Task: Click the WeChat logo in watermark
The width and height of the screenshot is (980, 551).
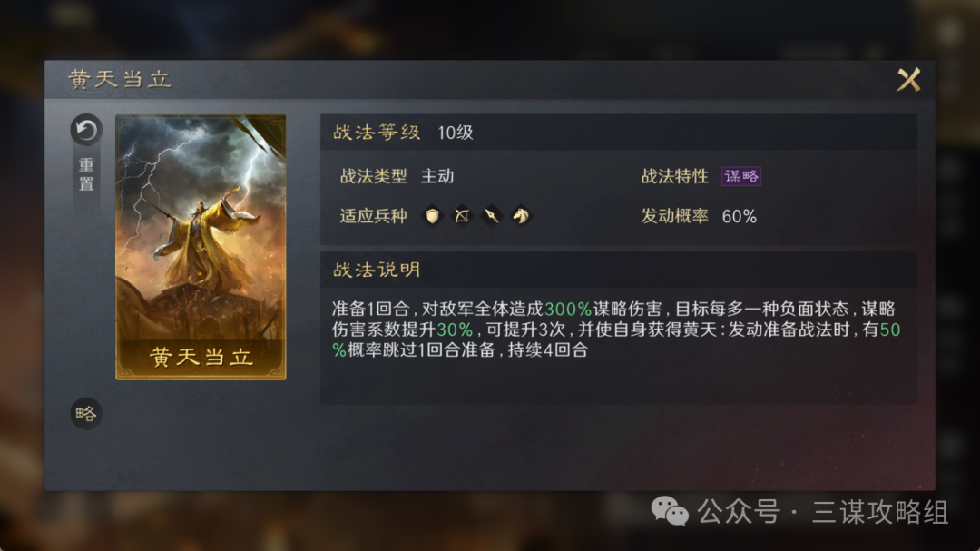Action: coord(670,511)
